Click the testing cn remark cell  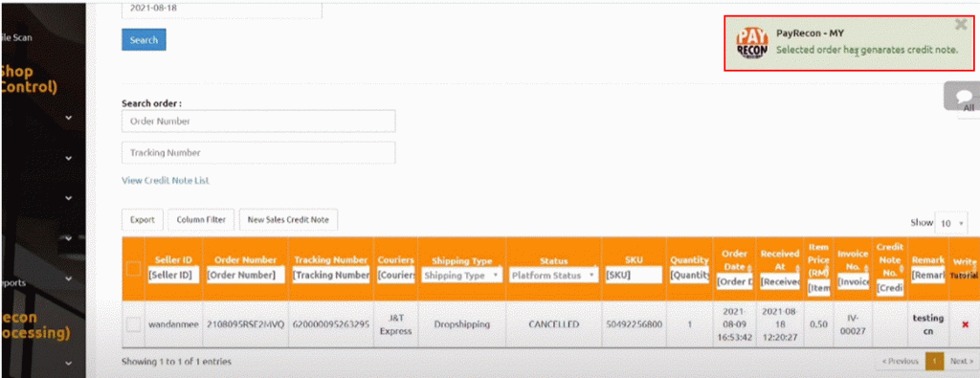pos(928,325)
